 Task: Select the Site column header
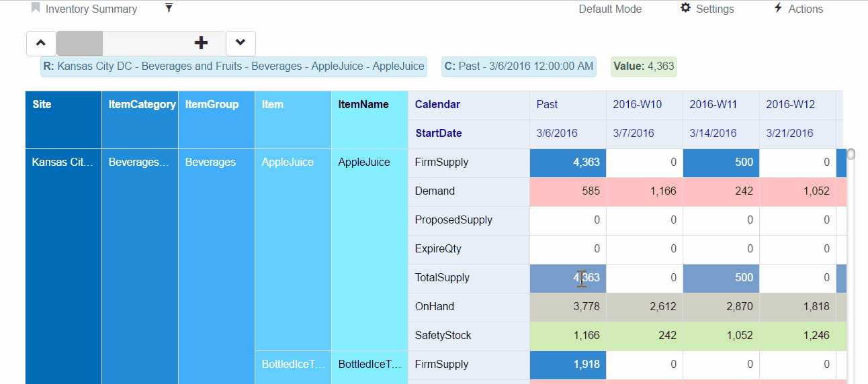42,104
